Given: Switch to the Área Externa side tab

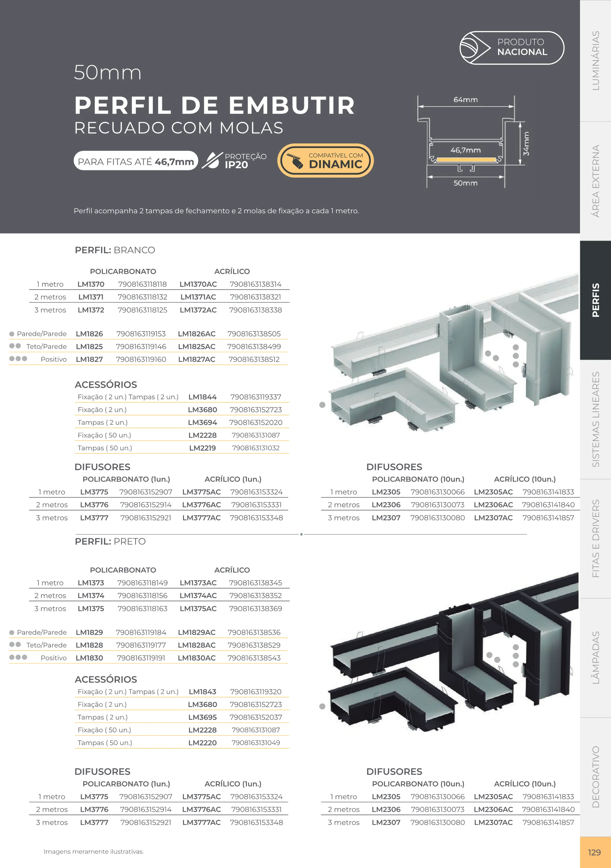Looking at the screenshot, I should coord(595,181).
